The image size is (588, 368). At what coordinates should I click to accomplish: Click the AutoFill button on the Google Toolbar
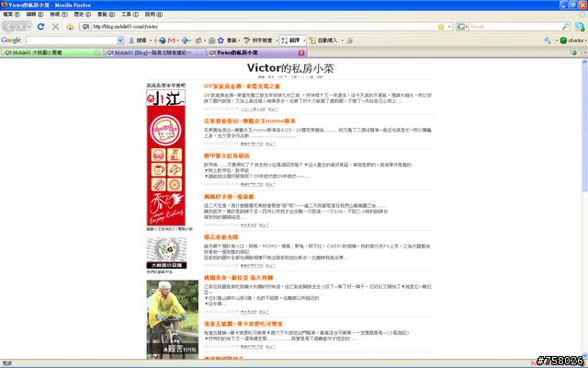click(323, 40)
